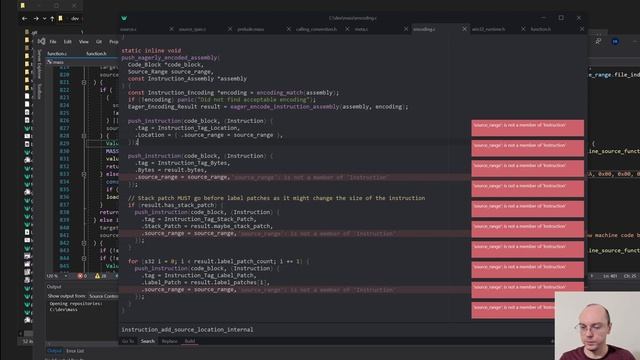Click the 'Stack patch MUST go before' comment

276,198
